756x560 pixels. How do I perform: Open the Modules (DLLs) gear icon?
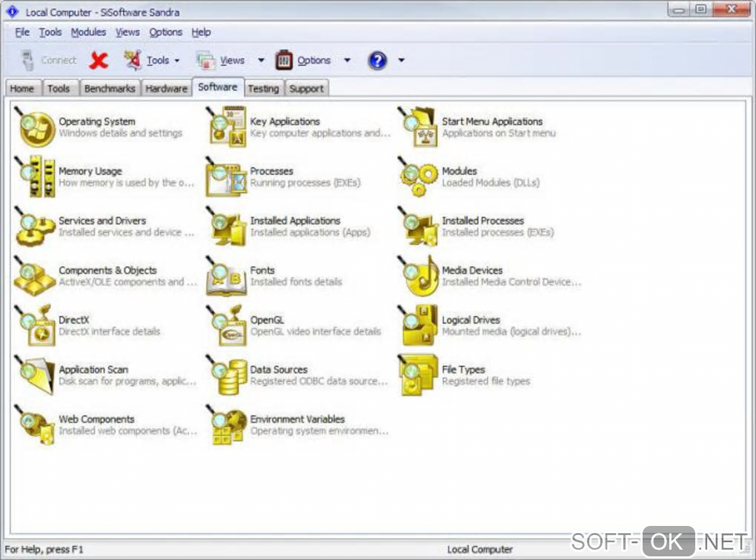pyautogui.click(x=418, y=177)
